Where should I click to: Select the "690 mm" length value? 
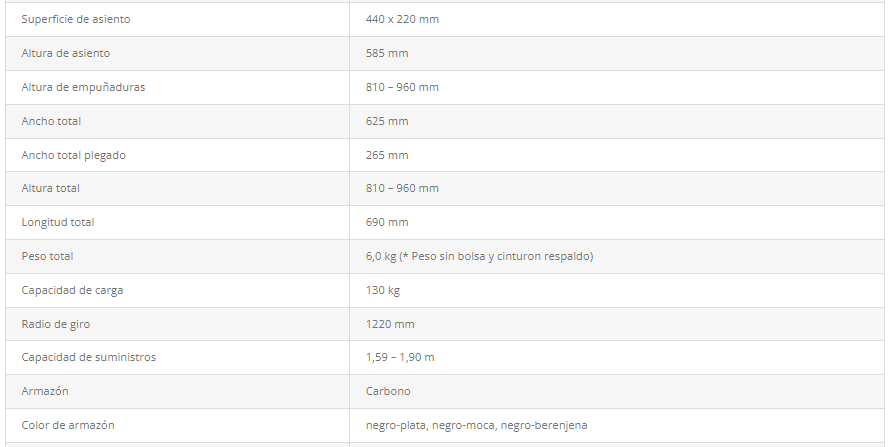pyautogui.click(x=387, y=222)
